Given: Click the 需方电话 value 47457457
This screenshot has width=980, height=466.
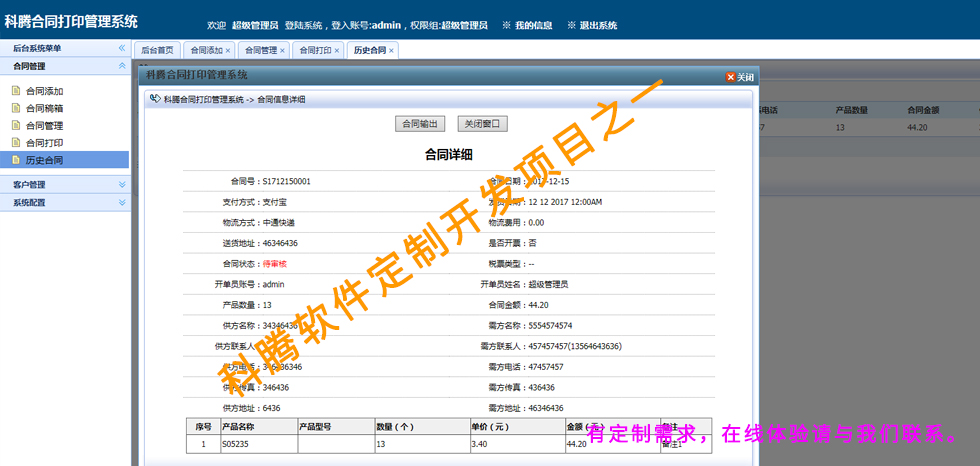Looking at the screenshot, I should [546, 367].
